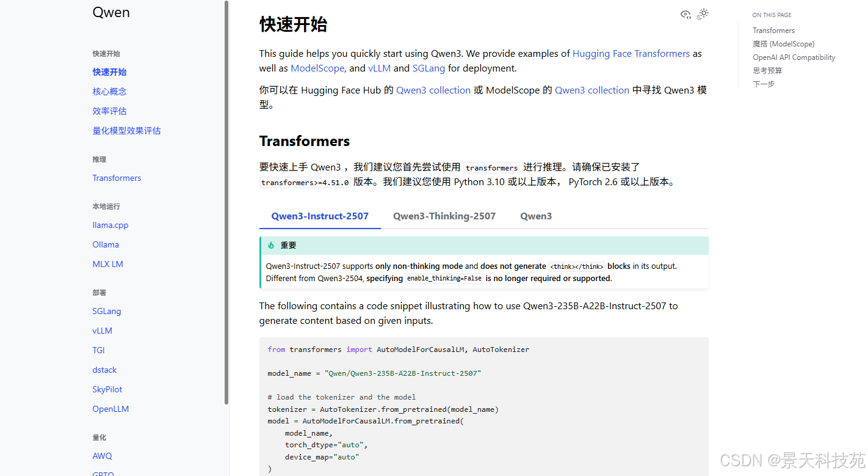The image size is (868, 476).
Task: Open AWQ in the sidebar
Action: (x=103, y=456)
